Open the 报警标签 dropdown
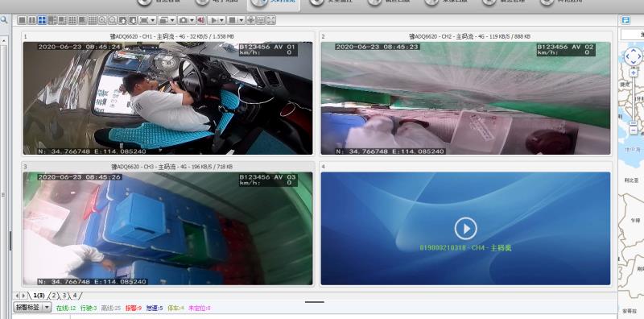This screenshot has width=644, height=319. pyautogui.click(x=32, y=307)
